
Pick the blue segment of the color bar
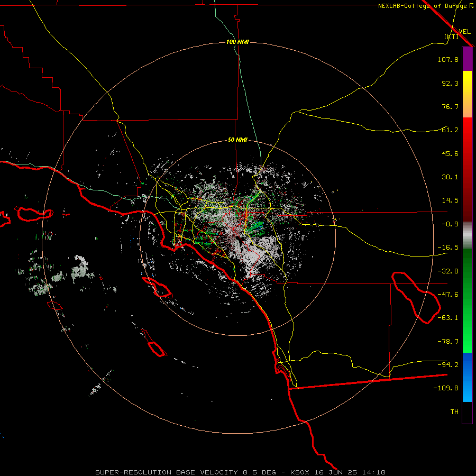(x=467, y=377)
